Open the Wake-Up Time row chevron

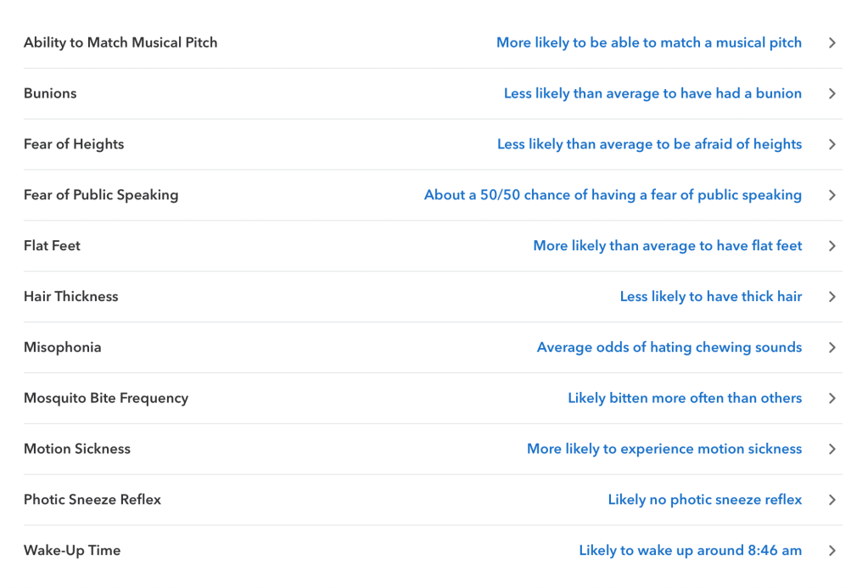832,551
